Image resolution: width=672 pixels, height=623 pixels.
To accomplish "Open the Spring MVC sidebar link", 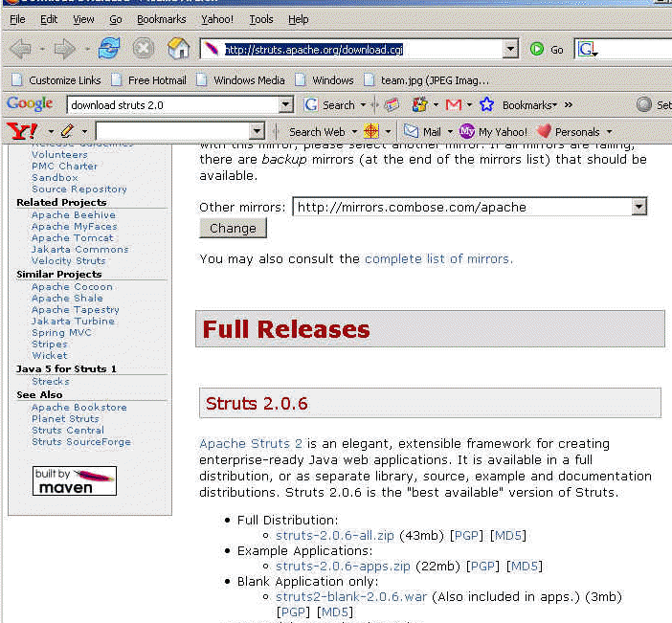I will pyautogui.click(x=61, y=332).
